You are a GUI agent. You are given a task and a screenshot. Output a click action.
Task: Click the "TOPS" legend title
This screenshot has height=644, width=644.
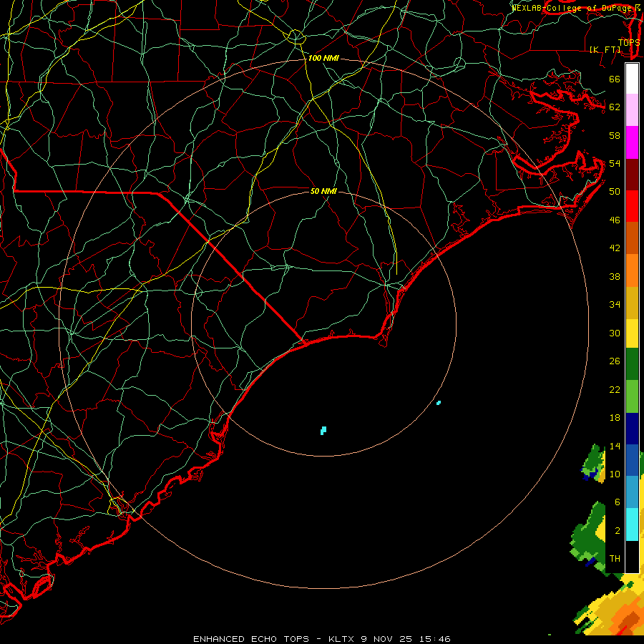629,43
